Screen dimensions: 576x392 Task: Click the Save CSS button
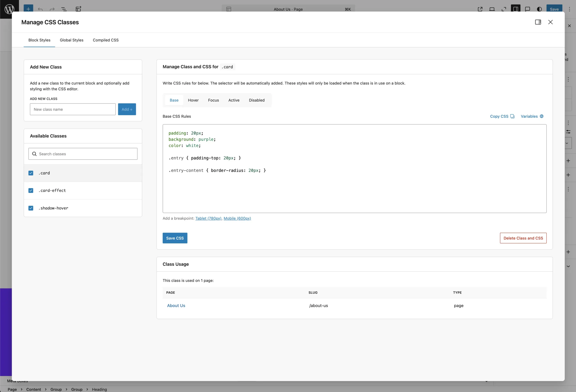pos(175,238)
